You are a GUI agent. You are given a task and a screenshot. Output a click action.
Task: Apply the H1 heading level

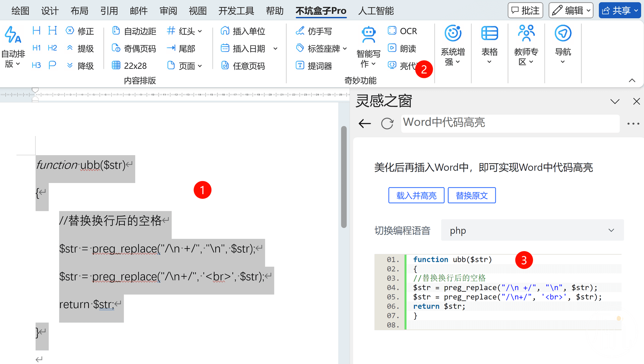pos(36,48)
